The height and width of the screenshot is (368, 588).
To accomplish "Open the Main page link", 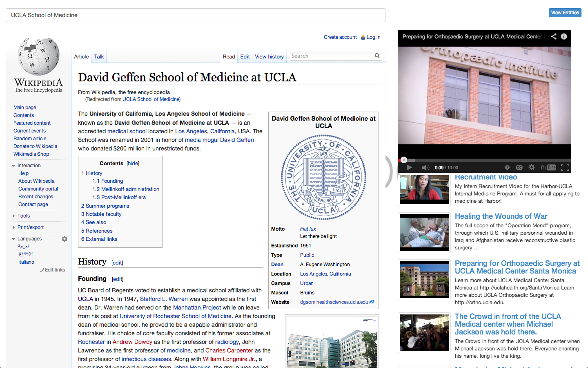I will (x=25, y=108).
